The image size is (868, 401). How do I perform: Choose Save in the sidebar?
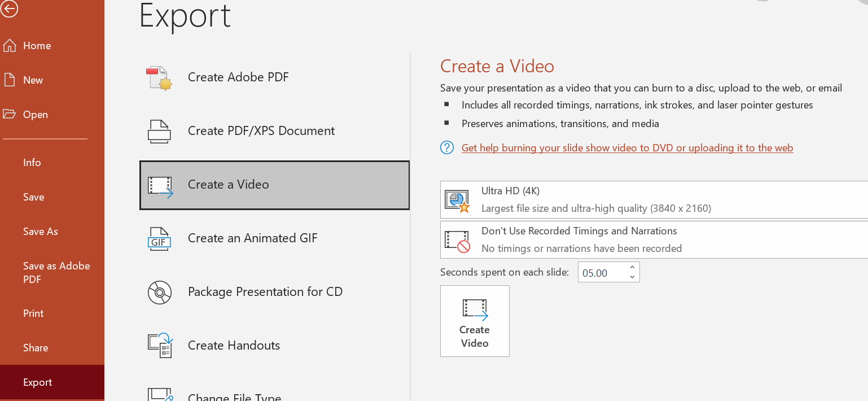click(x=52, y=197)
